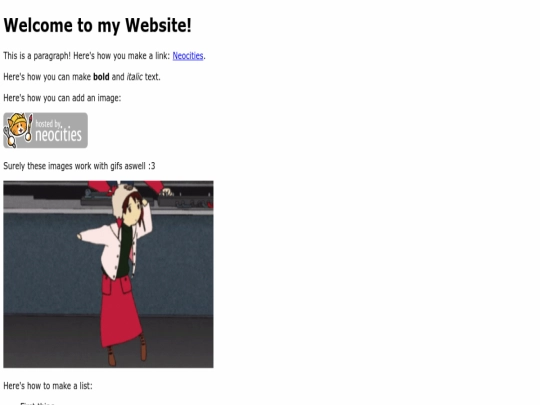Click the italic word 'italic'
540x405 pixels.
tap(134, 77)
